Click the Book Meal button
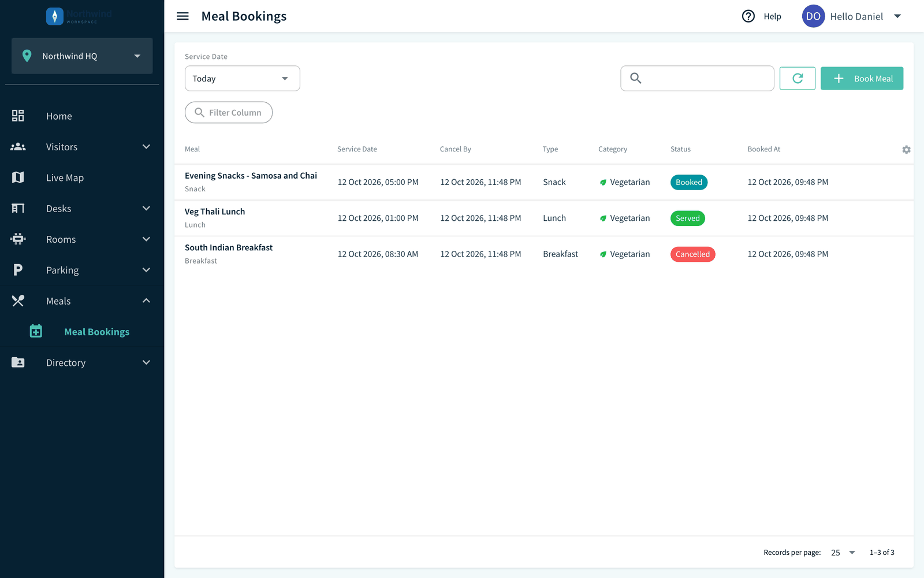Screen dimensions: 924x578 (x=862, y=78)
